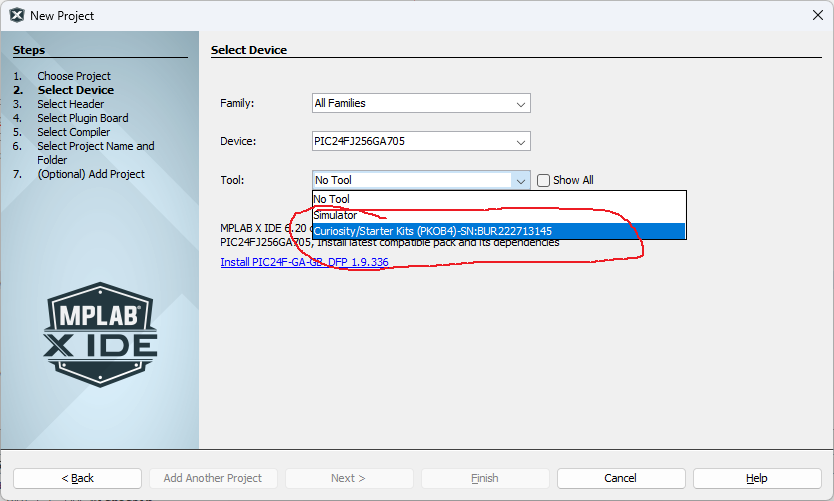Collapse the Tool dropdown using its arrow
Viewport: 834px width, 501px height.
click(520, 180)
